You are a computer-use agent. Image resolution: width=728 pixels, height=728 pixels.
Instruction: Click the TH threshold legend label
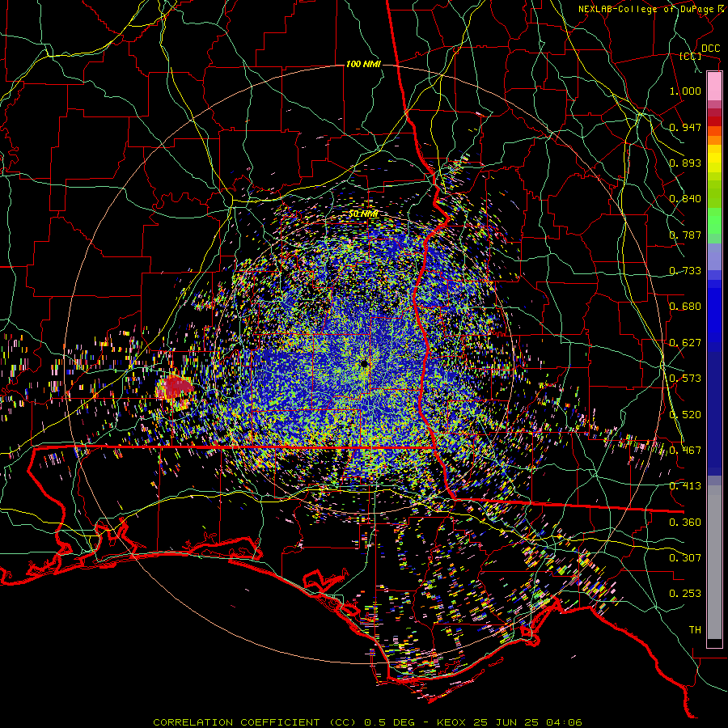695,630
